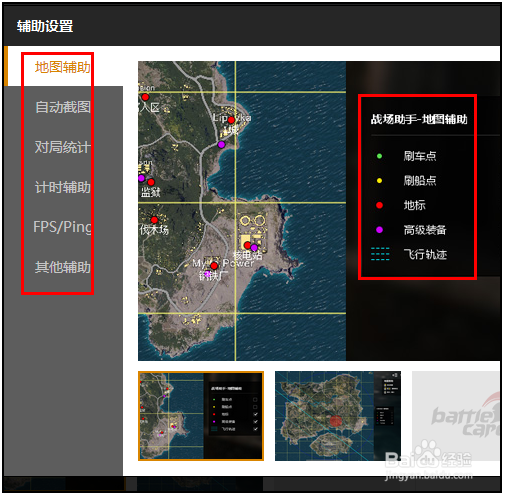
Task: Click the yellow 刷船点 legend dot
Action: [x=379, y=181]
